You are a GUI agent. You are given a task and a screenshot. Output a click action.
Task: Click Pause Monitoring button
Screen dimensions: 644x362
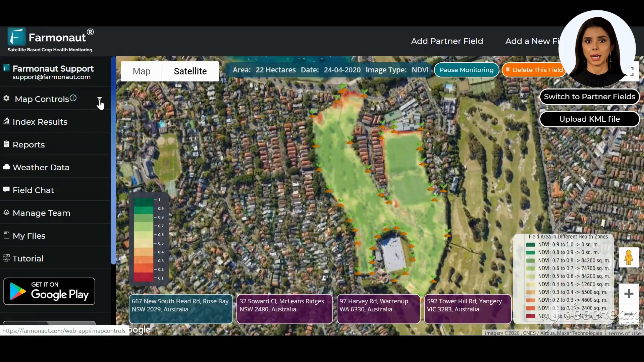pyautogui.click(x=466, y=70)
